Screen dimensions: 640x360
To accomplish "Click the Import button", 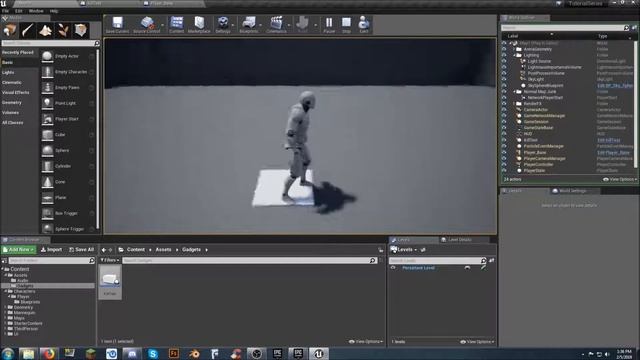I will coord(51,249).
